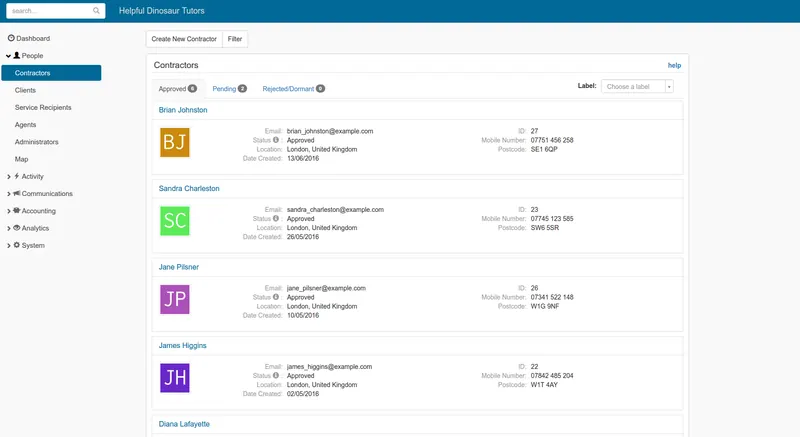
Task: Expand the Accounting section chevron
Action: [9, 211]
